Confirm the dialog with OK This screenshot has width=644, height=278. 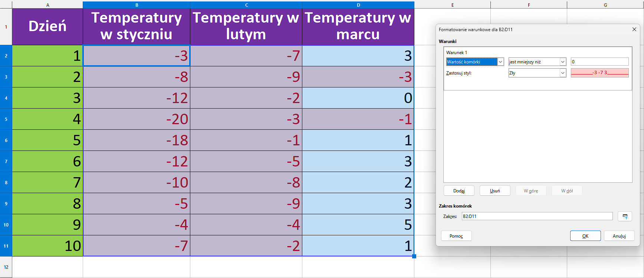pos(585,236)
